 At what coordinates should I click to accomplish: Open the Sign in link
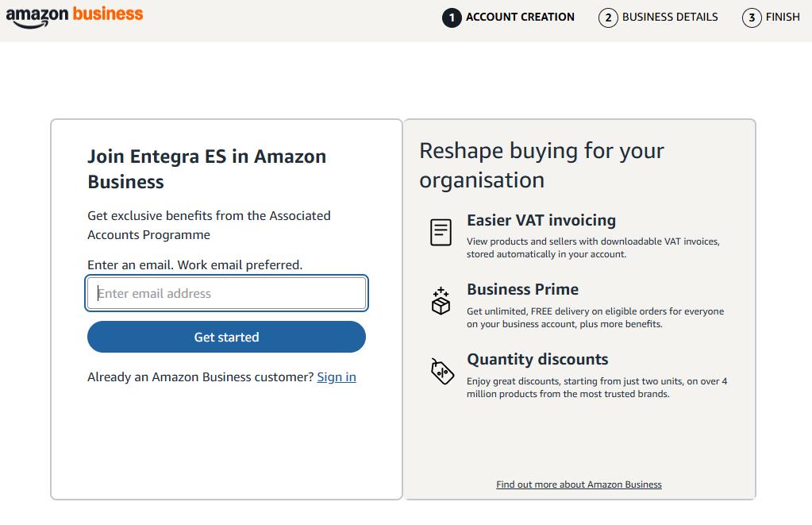(x=337, y=377)
